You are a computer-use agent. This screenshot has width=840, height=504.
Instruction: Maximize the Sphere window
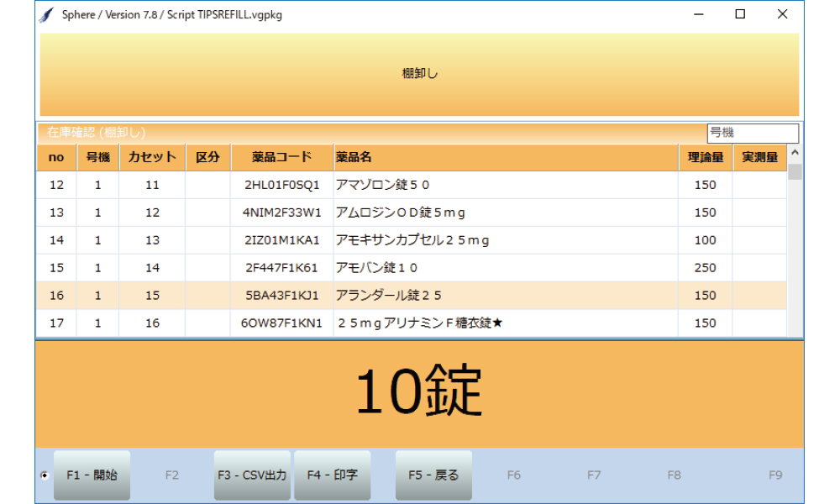740,14
